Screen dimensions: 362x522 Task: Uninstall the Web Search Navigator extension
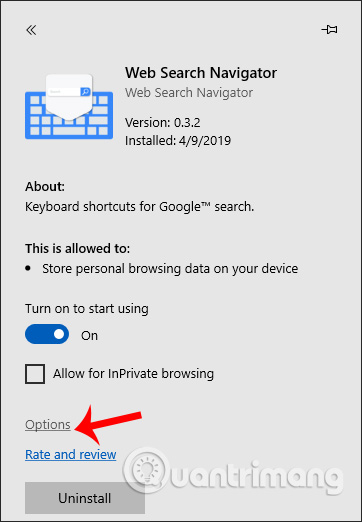coord(85,498)
